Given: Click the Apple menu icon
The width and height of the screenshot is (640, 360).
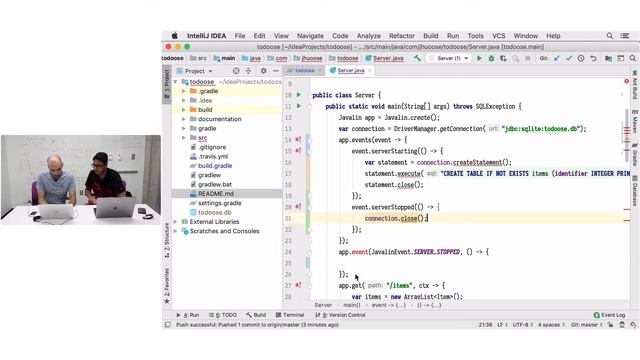Looking at the screenshot, I should [x=175, y=36].
